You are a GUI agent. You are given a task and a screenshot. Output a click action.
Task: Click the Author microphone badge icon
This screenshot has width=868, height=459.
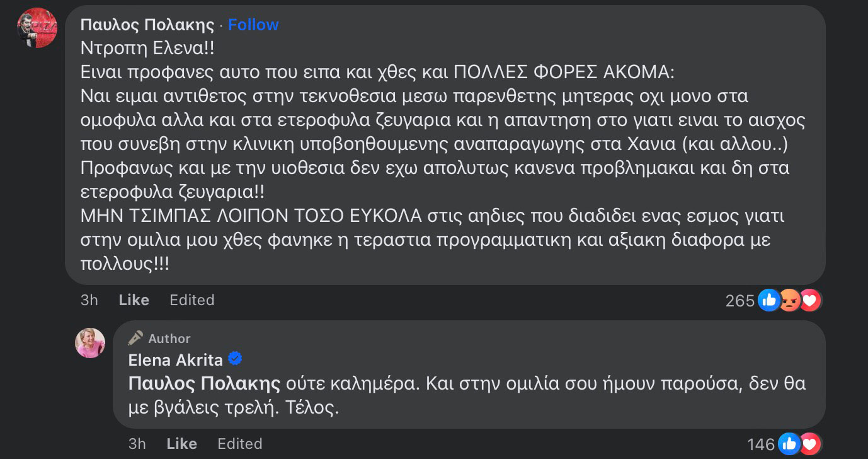135,339
